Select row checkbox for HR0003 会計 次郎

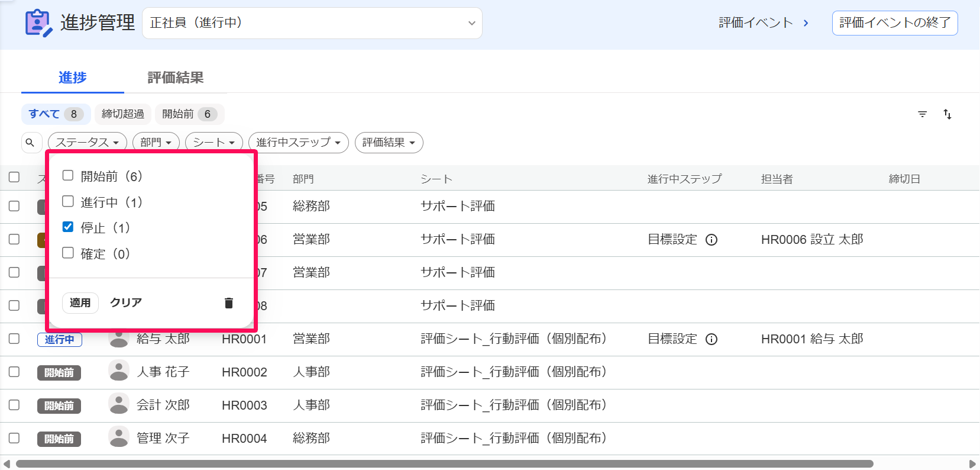point(14,405)
